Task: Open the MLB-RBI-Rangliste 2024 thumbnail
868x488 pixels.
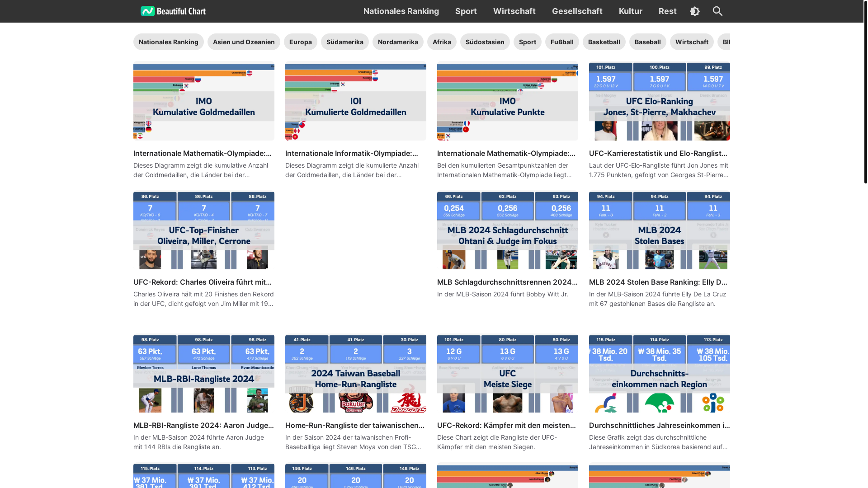Action: click(x=204, y=374)
